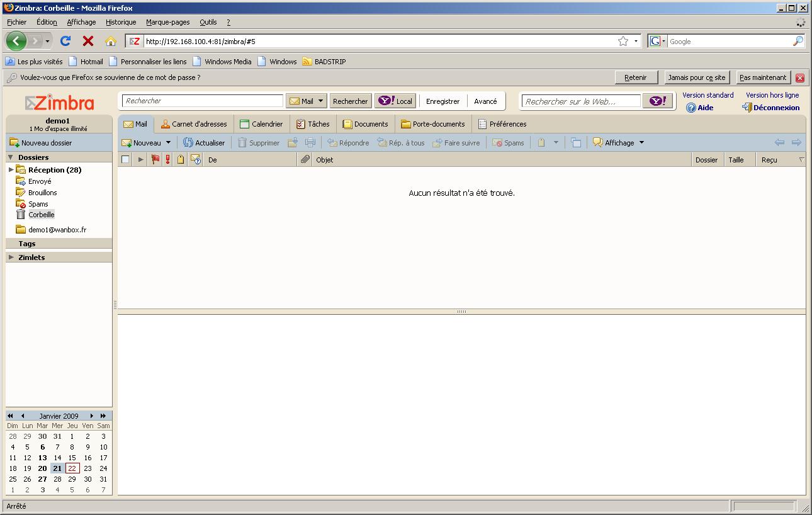Click the Retenir password button
The height and width of the screenshot is (515, 812).
(636, 77)
